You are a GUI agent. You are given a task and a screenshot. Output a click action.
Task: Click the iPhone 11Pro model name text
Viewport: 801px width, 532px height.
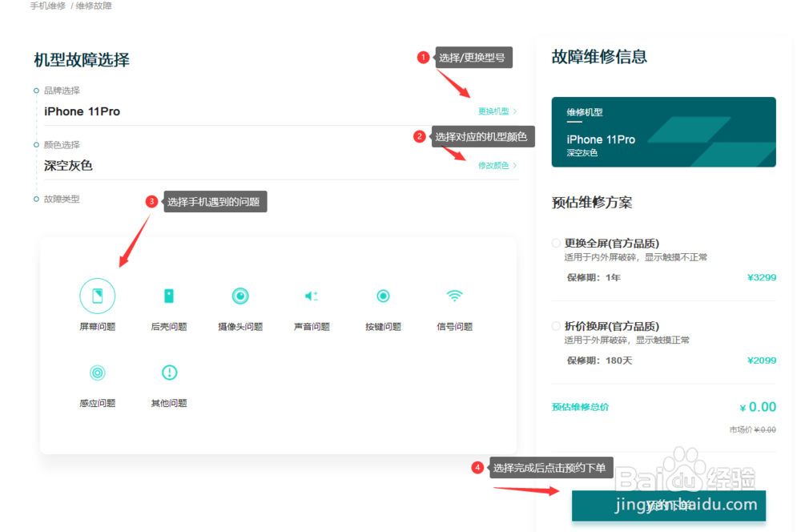click(81, 111)
